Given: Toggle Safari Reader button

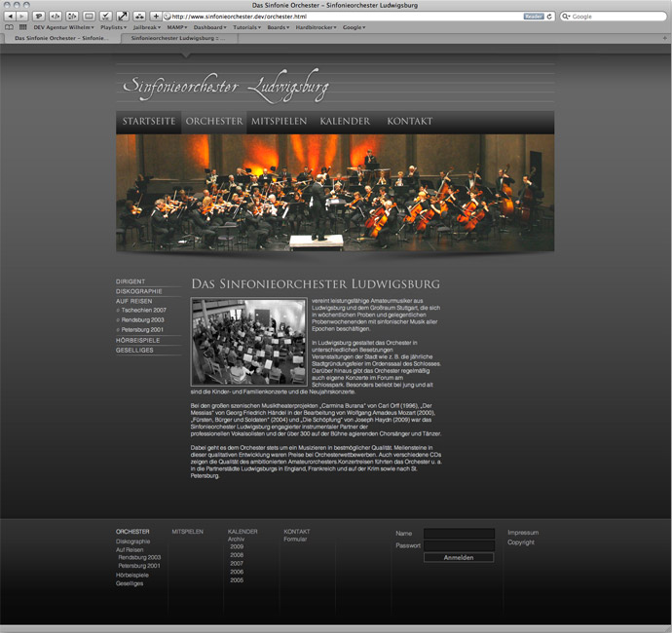Looking at the screenshot, I should tap(534, 17).
